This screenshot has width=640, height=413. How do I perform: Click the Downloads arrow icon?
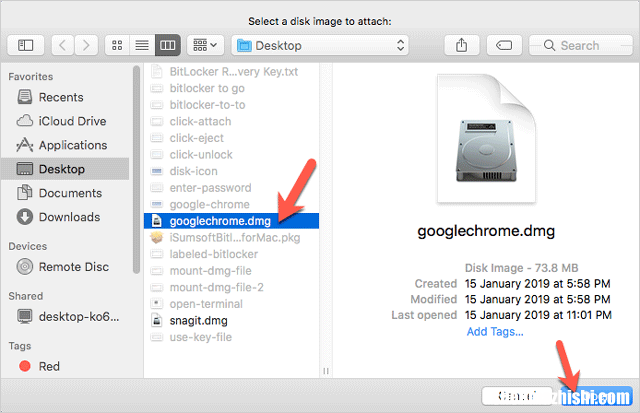[24, 217]
